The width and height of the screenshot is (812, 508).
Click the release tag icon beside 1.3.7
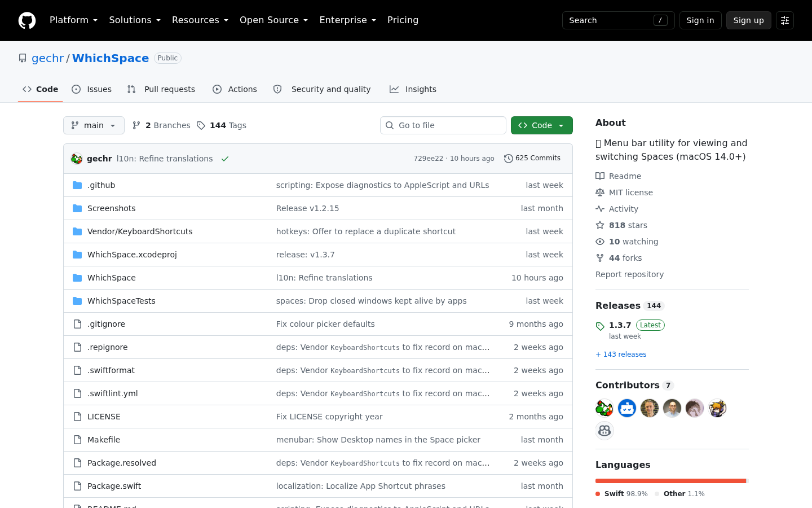click(600, 326)
